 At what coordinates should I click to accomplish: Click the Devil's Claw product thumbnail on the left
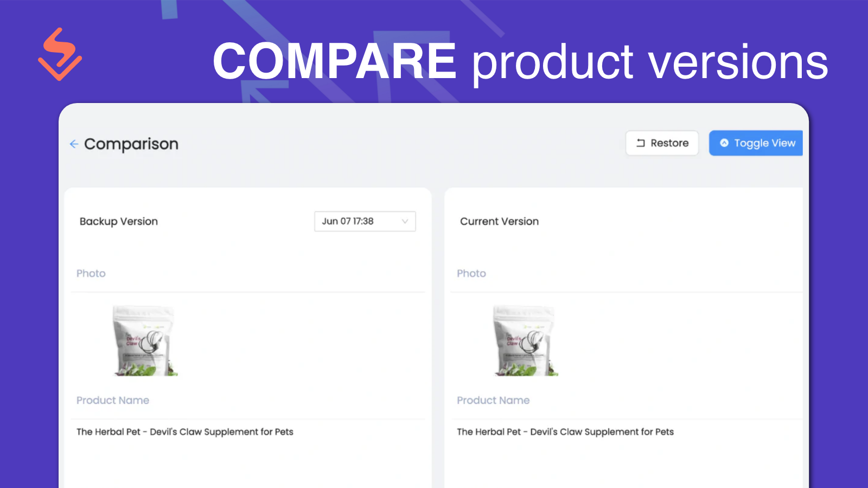[144, 341]
